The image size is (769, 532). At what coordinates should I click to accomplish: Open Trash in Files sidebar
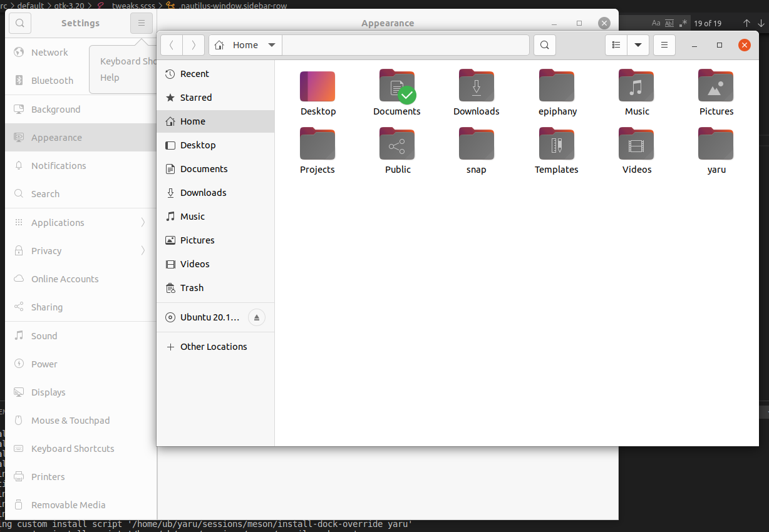[215, 288]
